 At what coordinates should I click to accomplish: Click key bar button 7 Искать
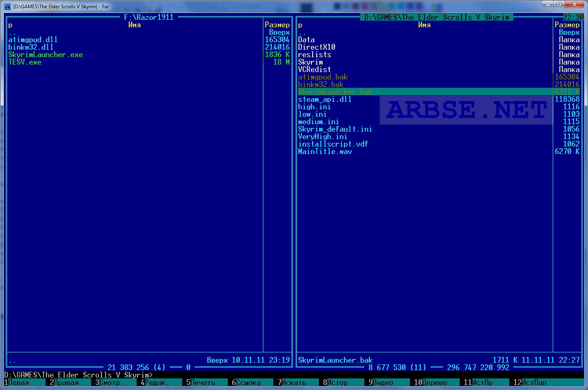[x=298, y=383]
